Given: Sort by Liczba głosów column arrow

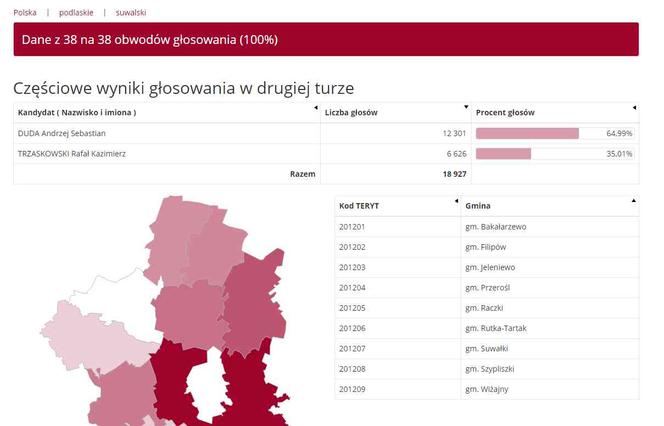Looking at the screenshot, I should pyautogui.click(x=466, y=107).
